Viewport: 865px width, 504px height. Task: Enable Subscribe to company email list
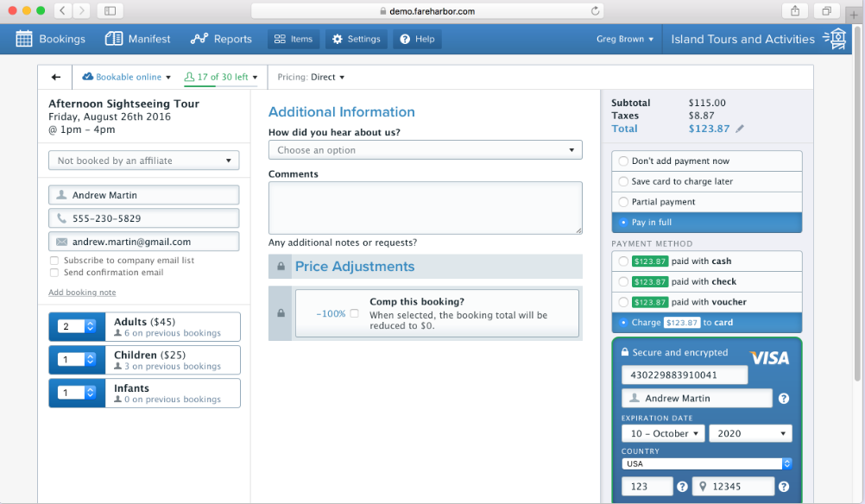pos(54,261)
